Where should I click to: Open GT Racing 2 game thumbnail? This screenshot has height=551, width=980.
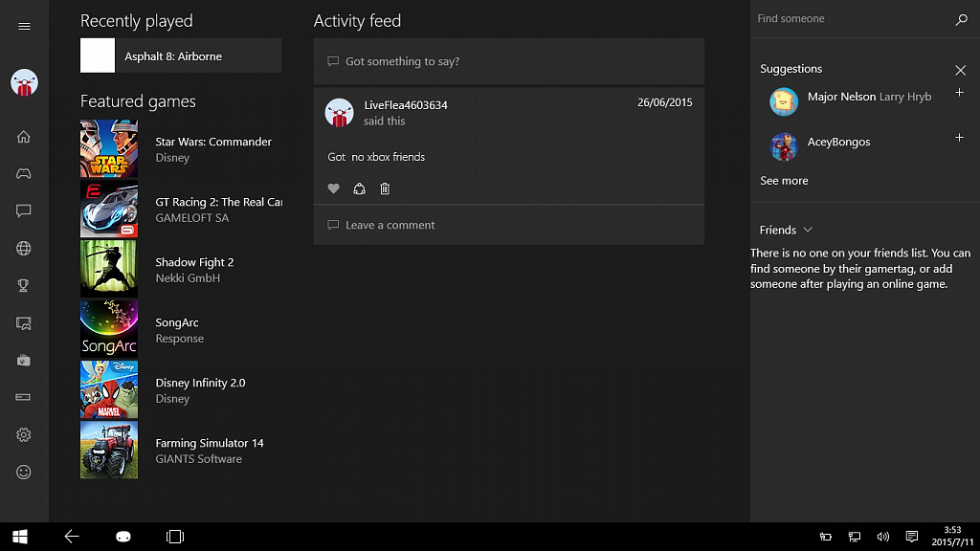click(109, 209)
